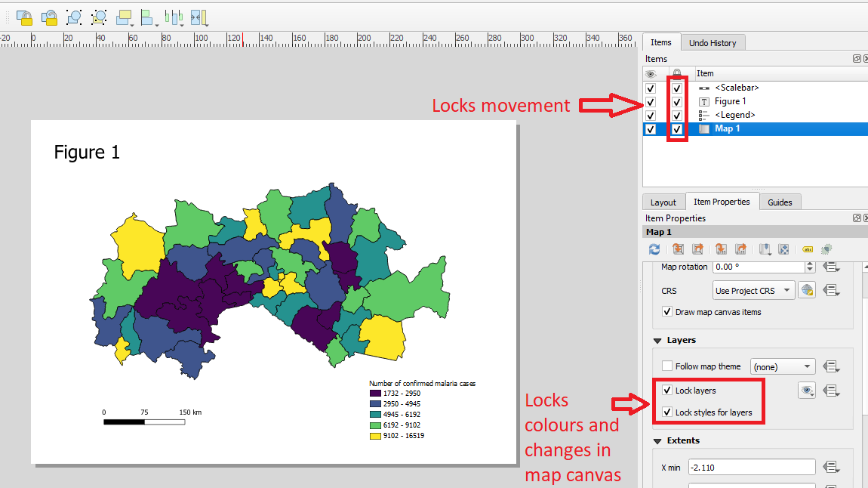
Task: Toggle lock checkbox for Scalebar item
Action: [676, 88]
